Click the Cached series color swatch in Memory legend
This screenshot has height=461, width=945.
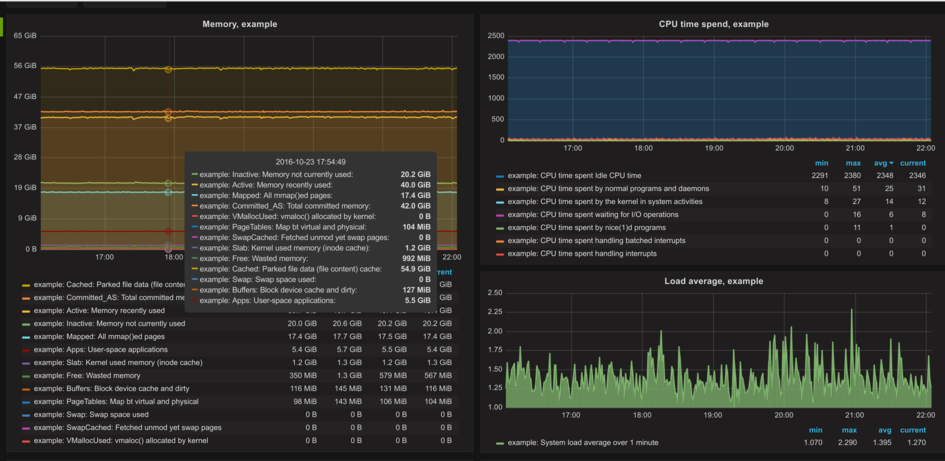coord(26,285)
